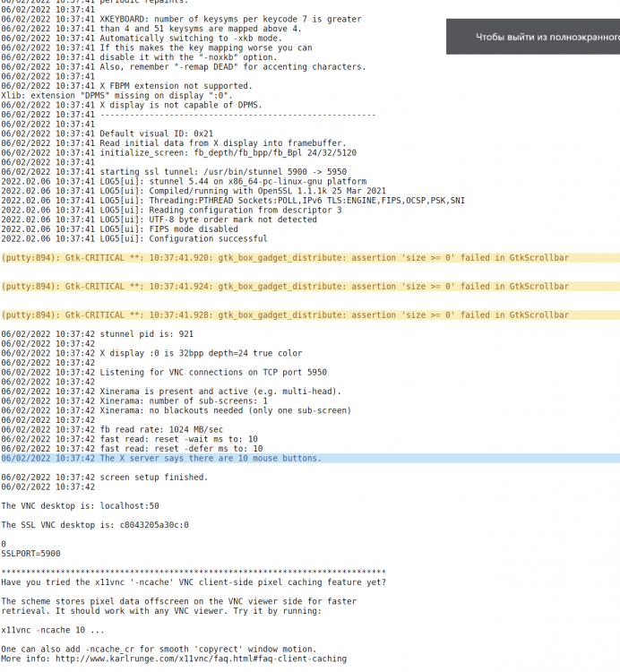
Task: Click the 'disable it with the "-noxkb" option' line
Action: point(139,57)
